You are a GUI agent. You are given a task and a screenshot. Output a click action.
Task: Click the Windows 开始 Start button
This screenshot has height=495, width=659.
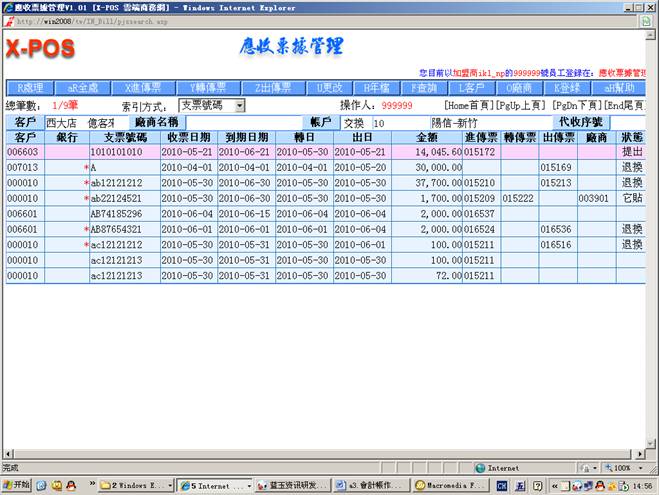click(x=18, y=485)
